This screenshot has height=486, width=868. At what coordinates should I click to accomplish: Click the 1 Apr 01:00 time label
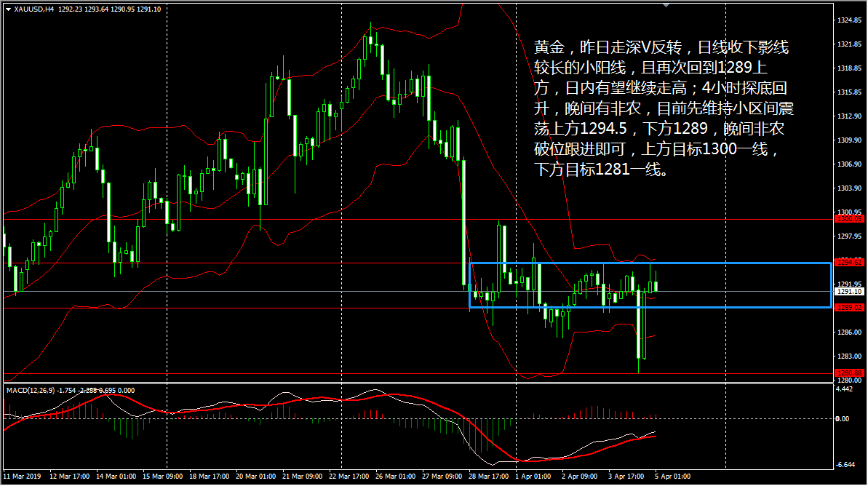[533, 476]
